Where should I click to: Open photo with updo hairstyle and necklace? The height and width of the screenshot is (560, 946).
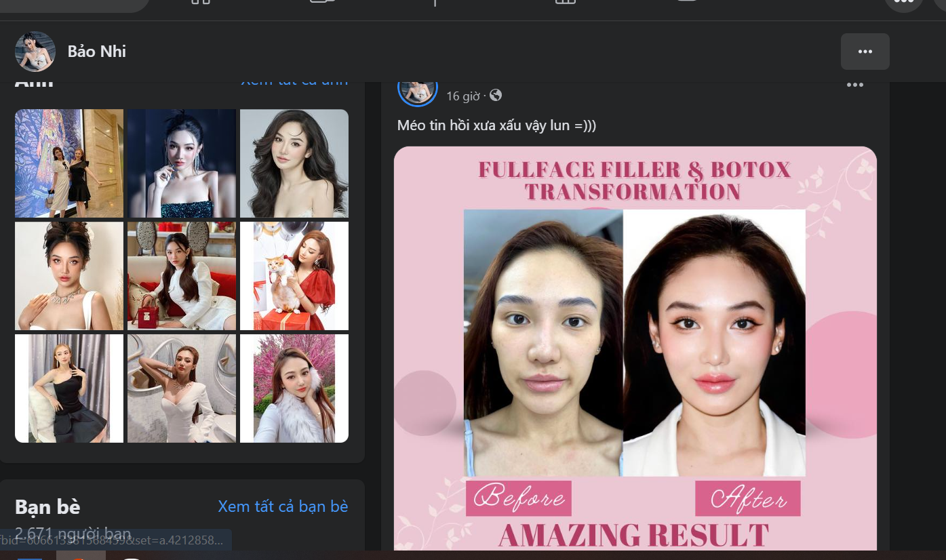pyautogui.click(x=69, y=276)
